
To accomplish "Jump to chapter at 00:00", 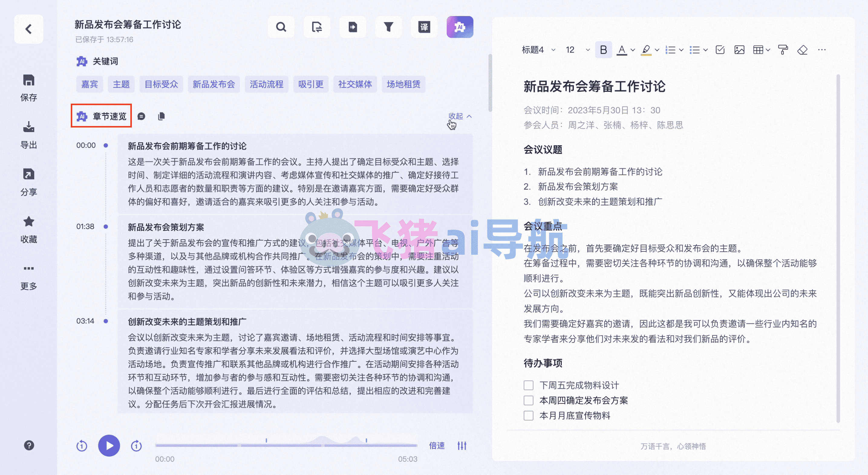I will pyautogui.click(x=86, y=145).
